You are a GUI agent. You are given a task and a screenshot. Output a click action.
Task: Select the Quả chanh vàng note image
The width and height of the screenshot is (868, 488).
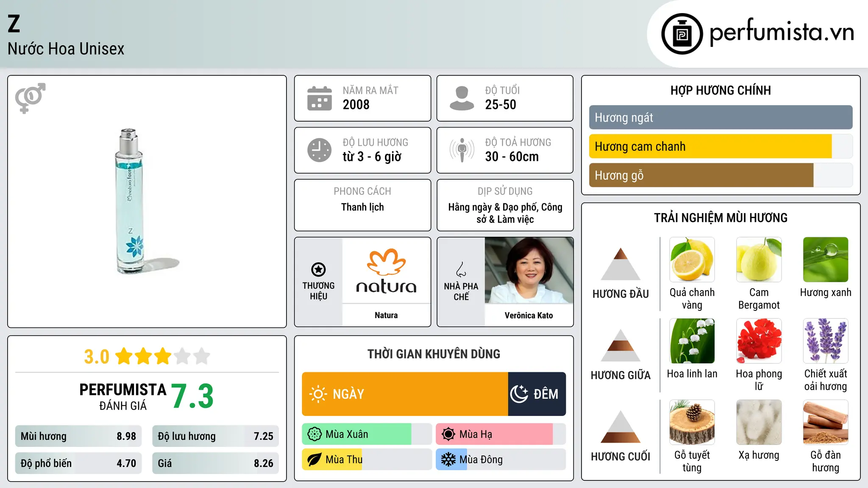pos(692,260)
